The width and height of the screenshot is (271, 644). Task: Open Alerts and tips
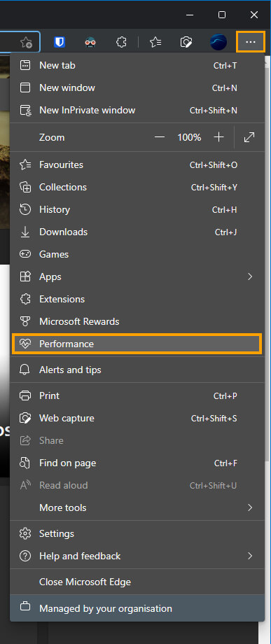tap(137, 370)
